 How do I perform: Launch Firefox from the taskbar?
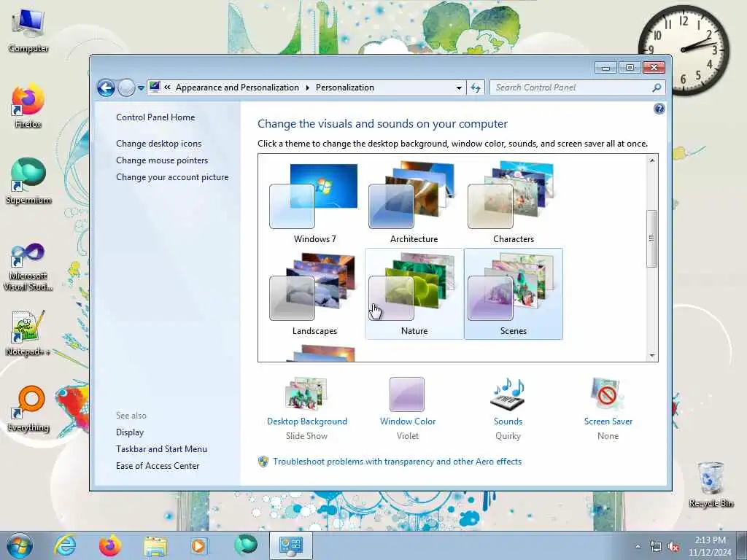[x=110, y=545]
